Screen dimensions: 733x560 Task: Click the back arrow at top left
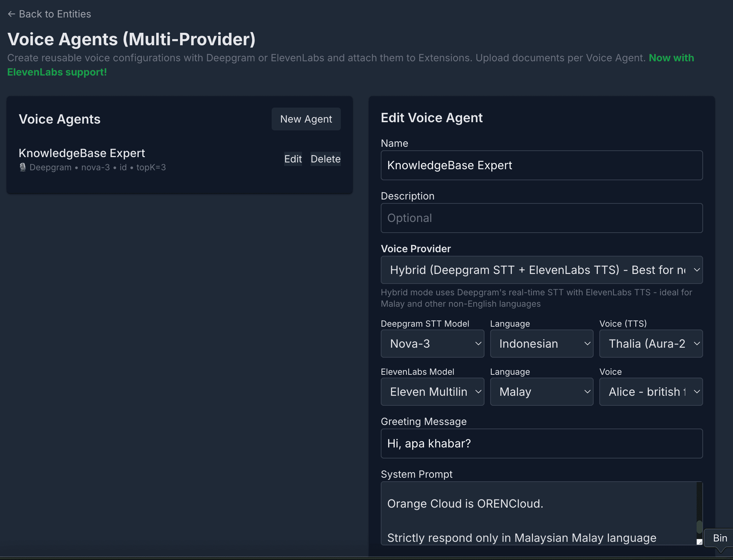click(x=11, y=14)
